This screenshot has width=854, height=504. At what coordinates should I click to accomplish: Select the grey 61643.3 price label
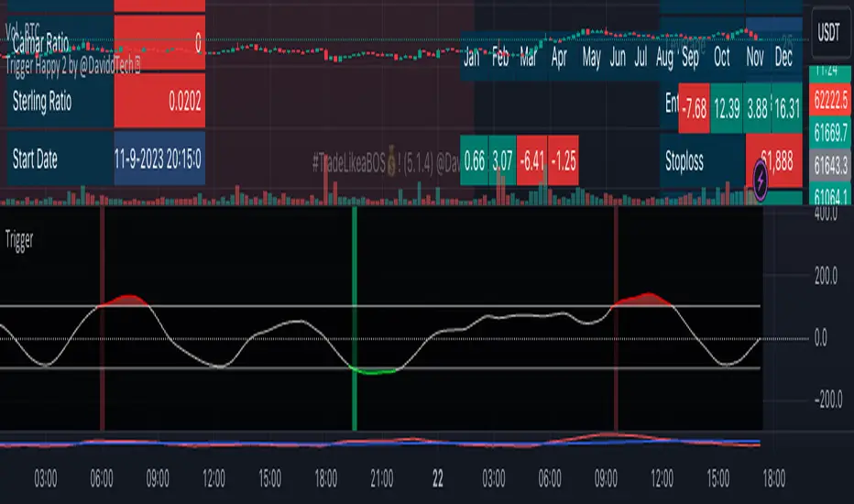point(830,166)
